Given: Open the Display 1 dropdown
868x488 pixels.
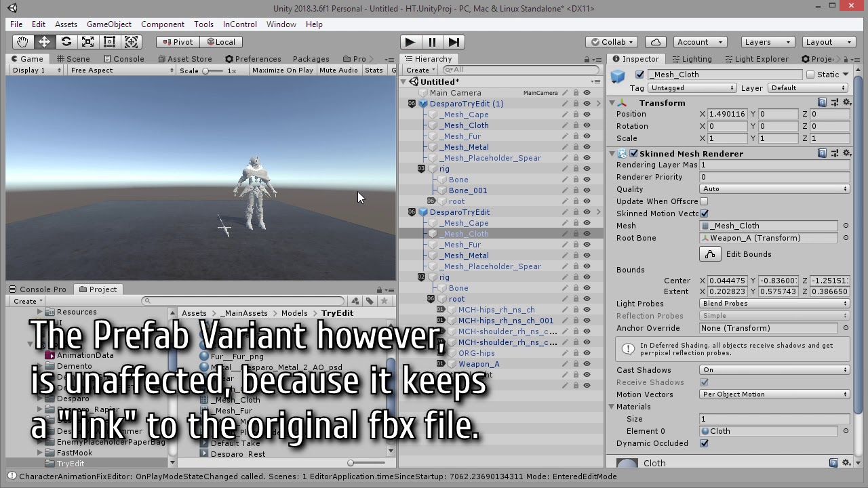Looking at the screenshot, I should point(35,70).
